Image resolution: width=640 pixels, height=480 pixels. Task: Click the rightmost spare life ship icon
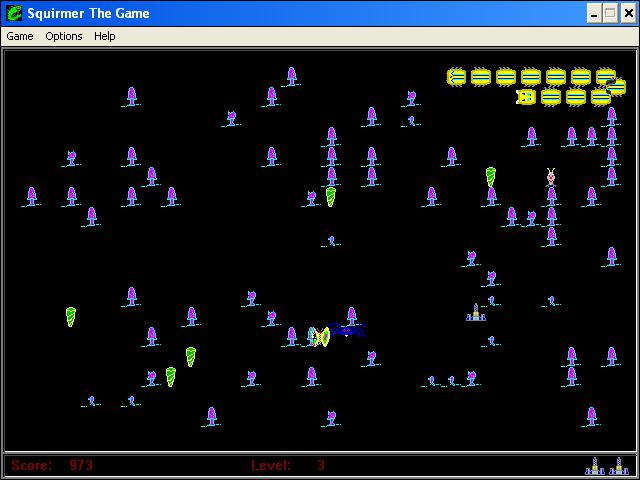[619, 466]
